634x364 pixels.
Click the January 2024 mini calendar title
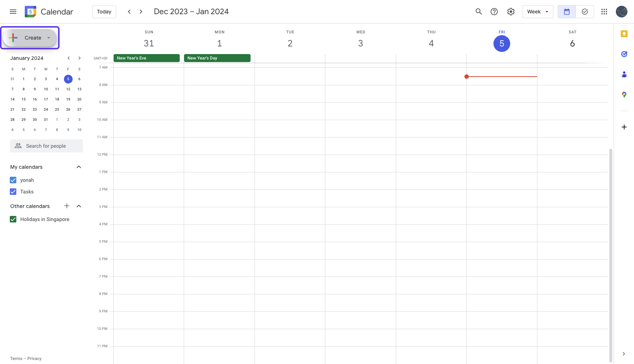(x=27, y=58)
